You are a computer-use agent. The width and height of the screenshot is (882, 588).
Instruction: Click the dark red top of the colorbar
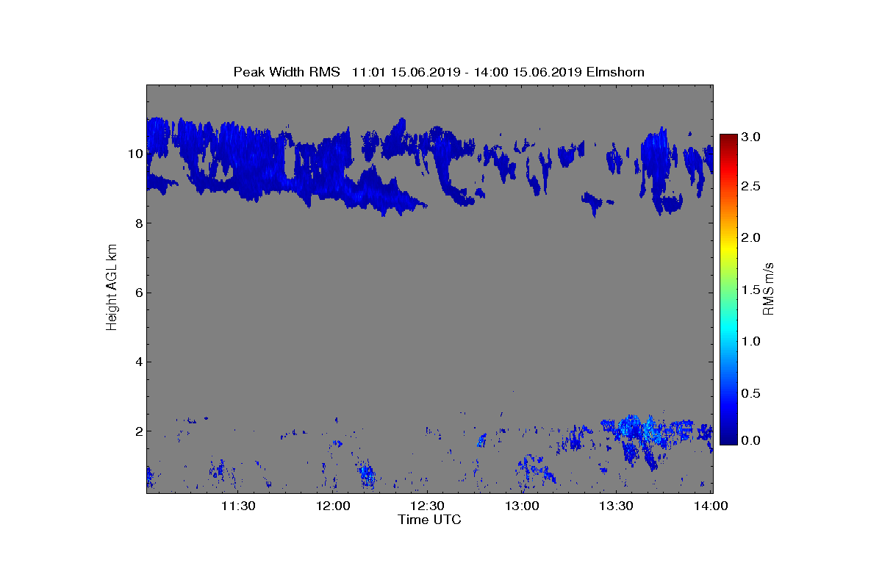728,138
